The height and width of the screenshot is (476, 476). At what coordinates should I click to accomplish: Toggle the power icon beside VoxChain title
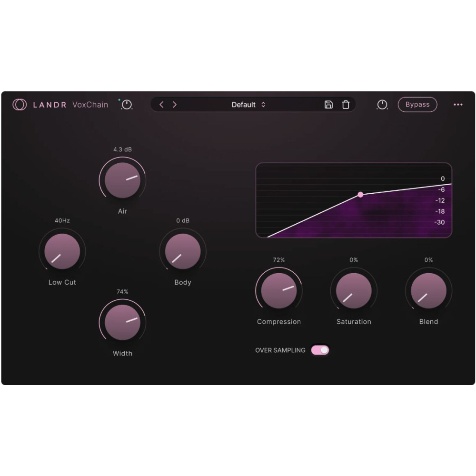point(127,105)
